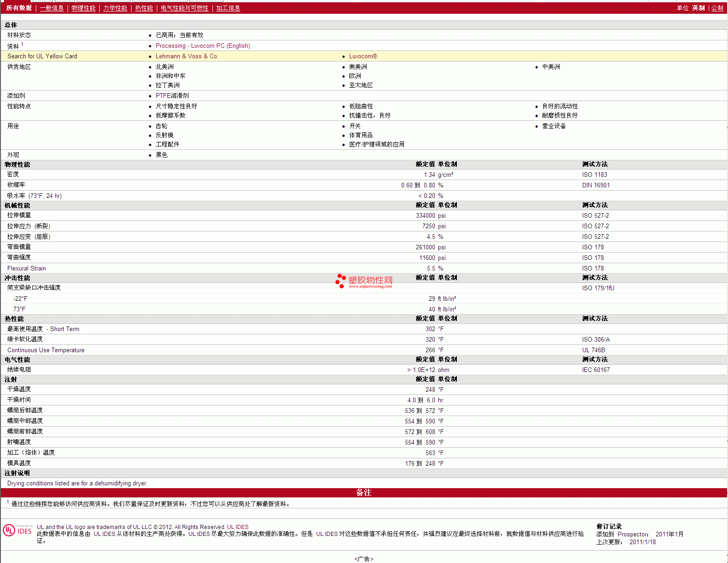Click the 已商用：当前有效 status text
Image resolution: width=728 pixels, height=563 pixels.
point(180,35)
